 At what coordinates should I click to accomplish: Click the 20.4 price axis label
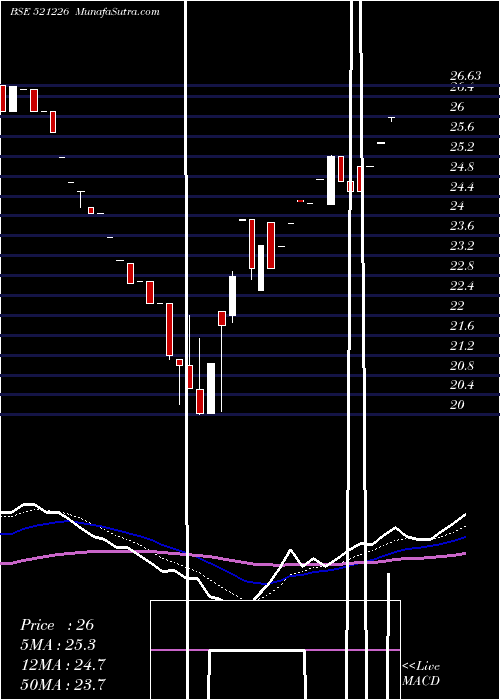[462, 385]
